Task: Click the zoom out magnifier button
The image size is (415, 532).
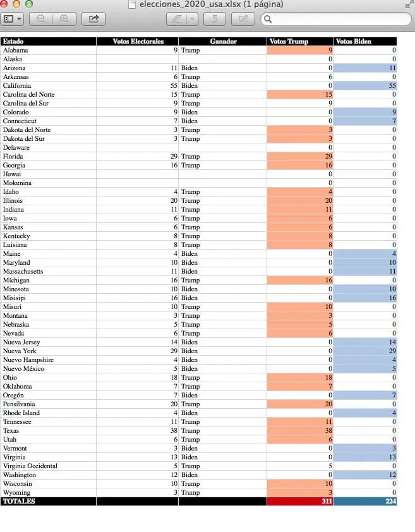Action: pyautogui.click(x=41, y=19)
